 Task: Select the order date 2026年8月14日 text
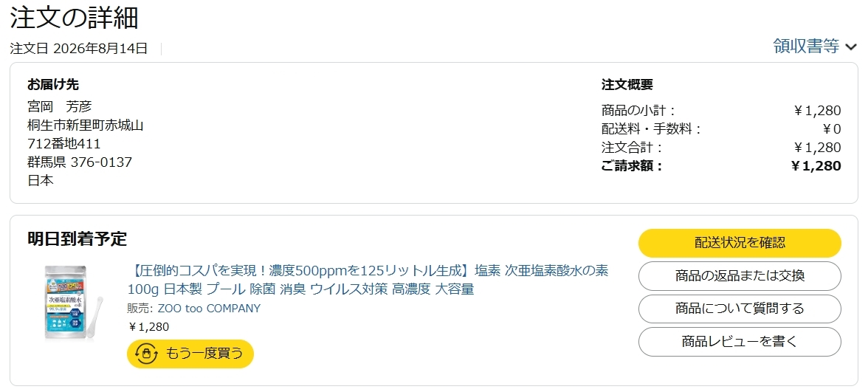[x=100, y=49]
